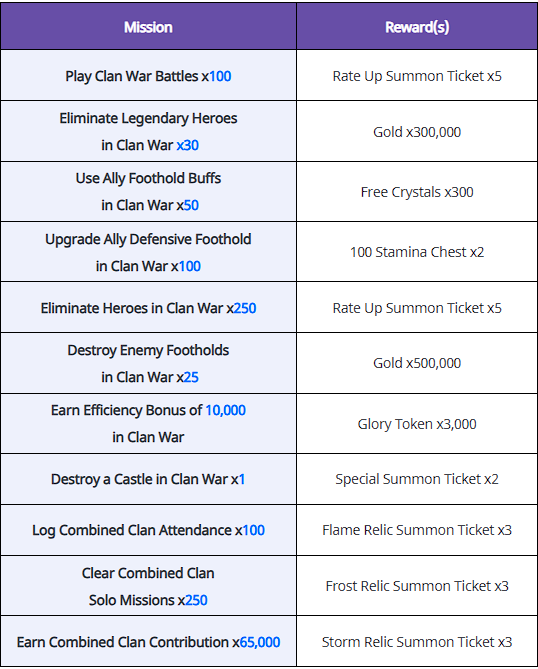This screenshot has width=538, height=669.
Task: Click the 100 Stamina Chest x2 reward
Action: click(417, 252)
